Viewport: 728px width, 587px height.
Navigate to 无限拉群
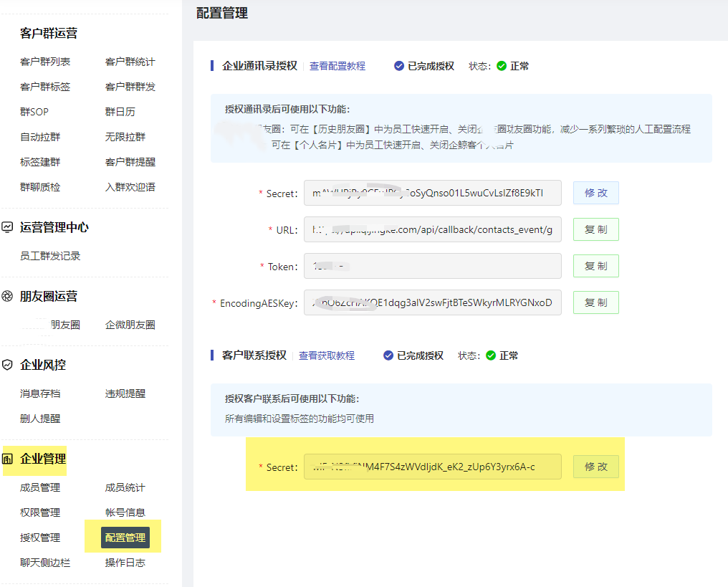tap(125, 137)
